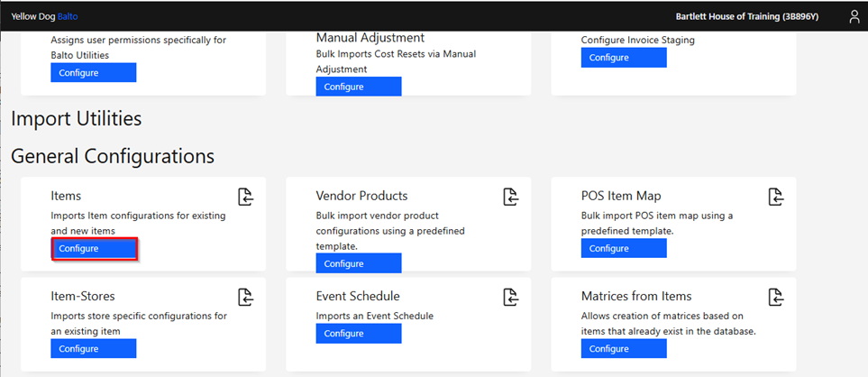868x377 pixels.
Task: Open Configure under Vendor Products
Action: pos(359,263)
